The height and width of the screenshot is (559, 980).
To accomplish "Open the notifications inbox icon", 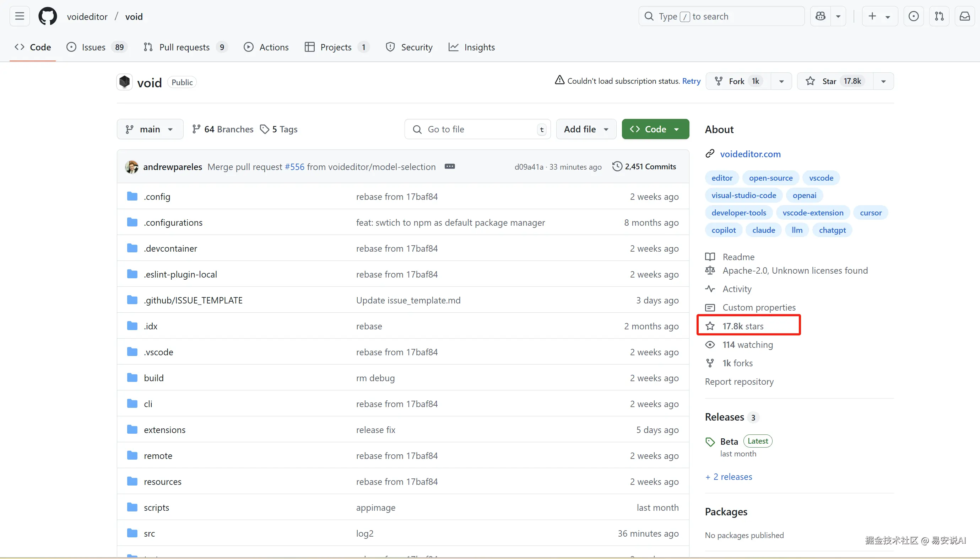I will pos(965,16).
